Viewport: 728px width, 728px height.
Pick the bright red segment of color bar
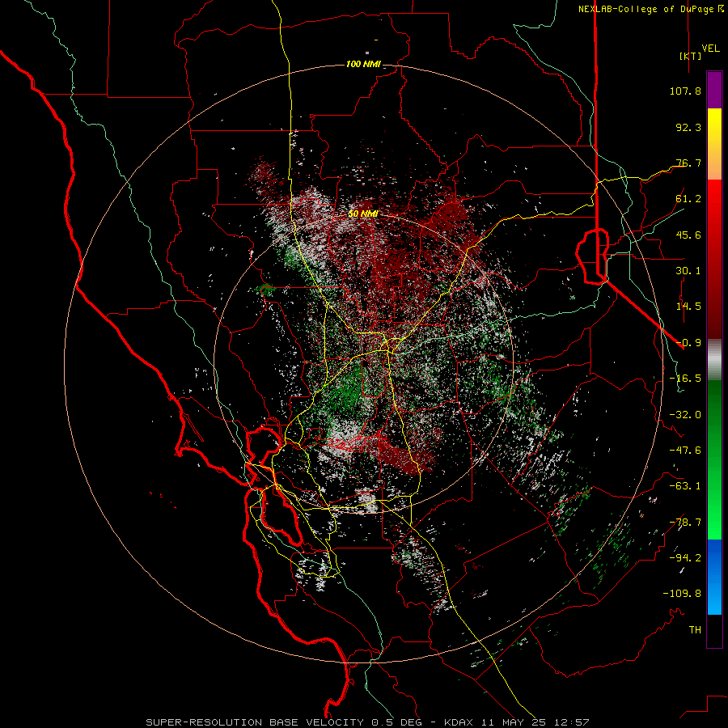[714, 195]
